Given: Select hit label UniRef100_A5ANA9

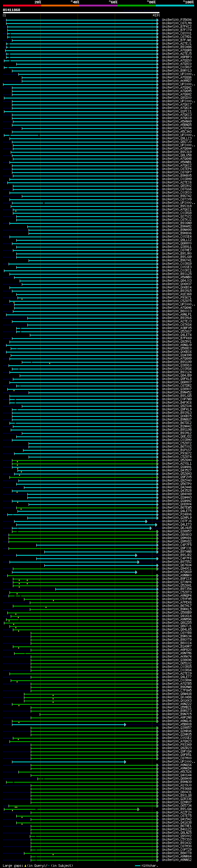Looking at the screenshot, I should (x=176, y=121).
